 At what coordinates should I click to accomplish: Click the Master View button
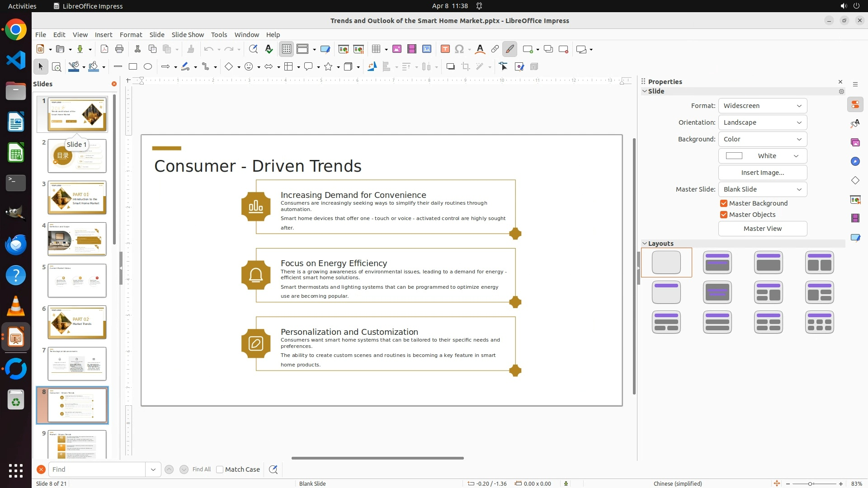[762, 229]
